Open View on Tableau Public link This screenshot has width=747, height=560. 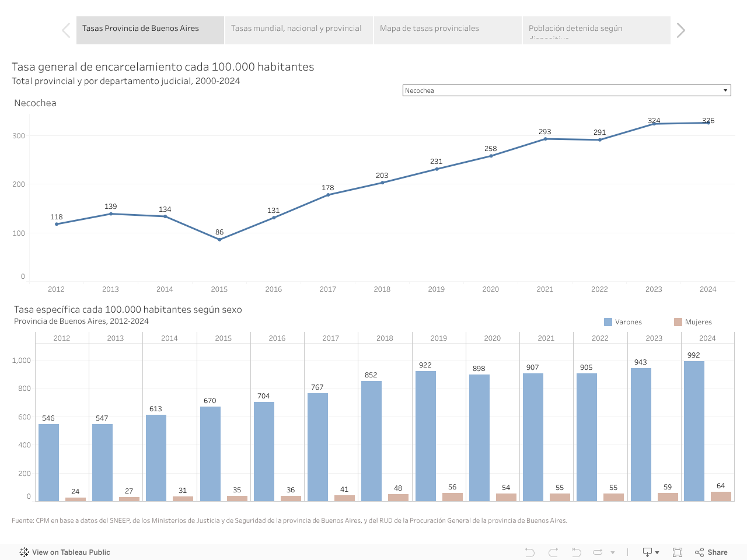click(x=71, y=552)
